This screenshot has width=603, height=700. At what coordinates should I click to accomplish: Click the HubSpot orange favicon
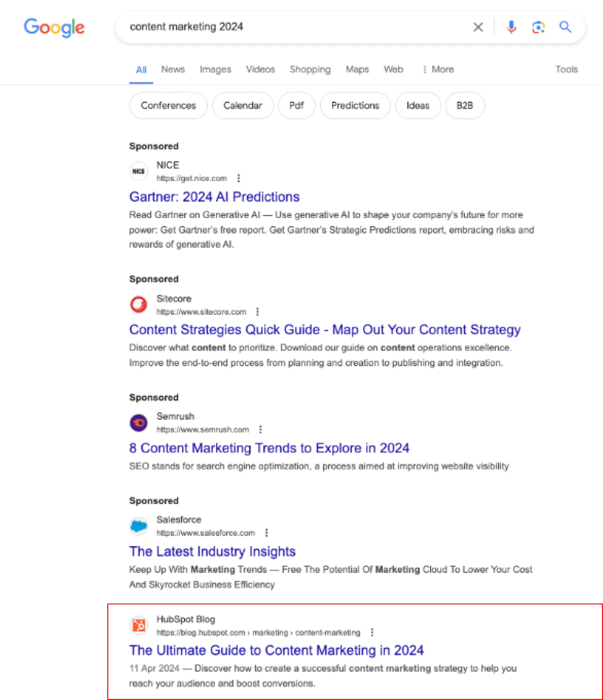[139, 626]
